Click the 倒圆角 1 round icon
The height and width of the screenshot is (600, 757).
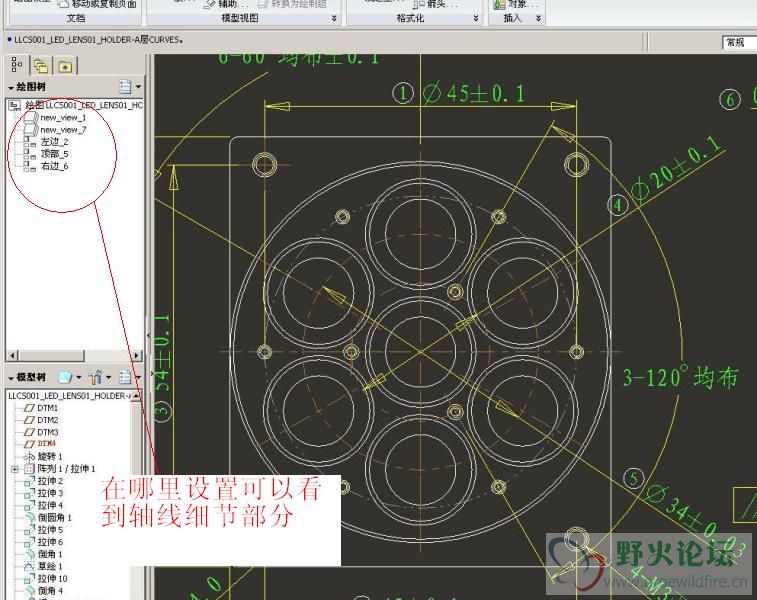coord(29,517)
